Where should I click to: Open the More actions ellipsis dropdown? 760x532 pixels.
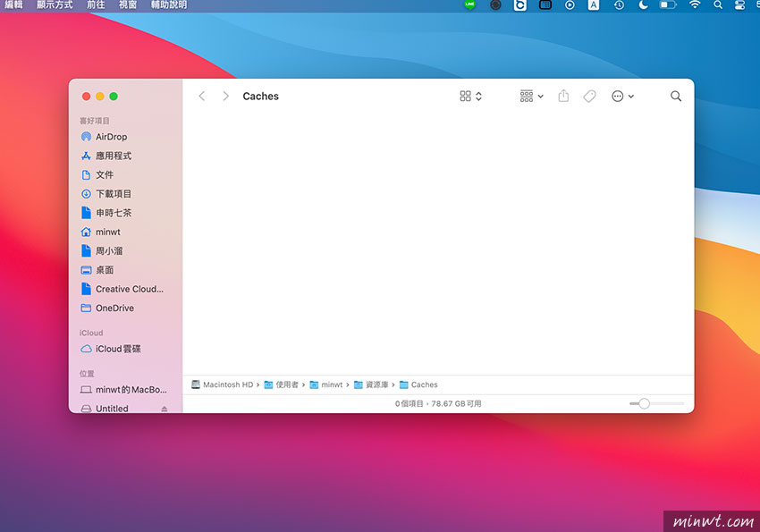pyautogui.click(x=623, y=96)
